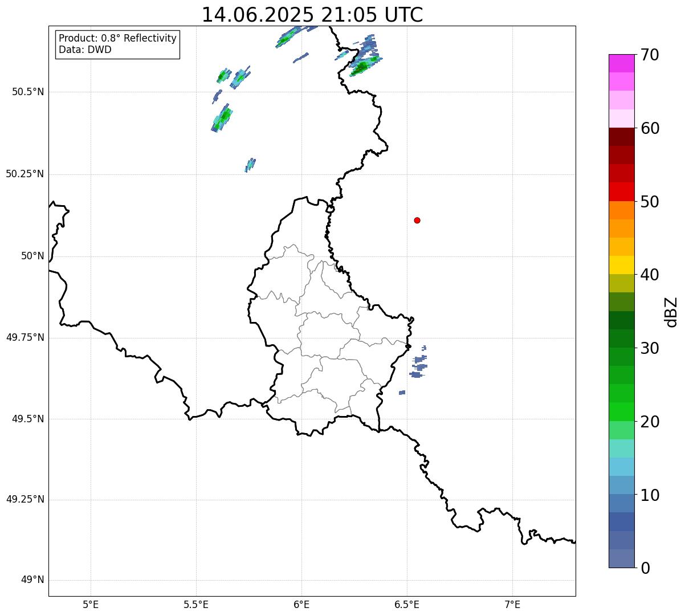Viewport: 685px width, 616px height.
Task: Click the 49.75°N latitude label
Action: pyautogui.click(x=25, y=337)
